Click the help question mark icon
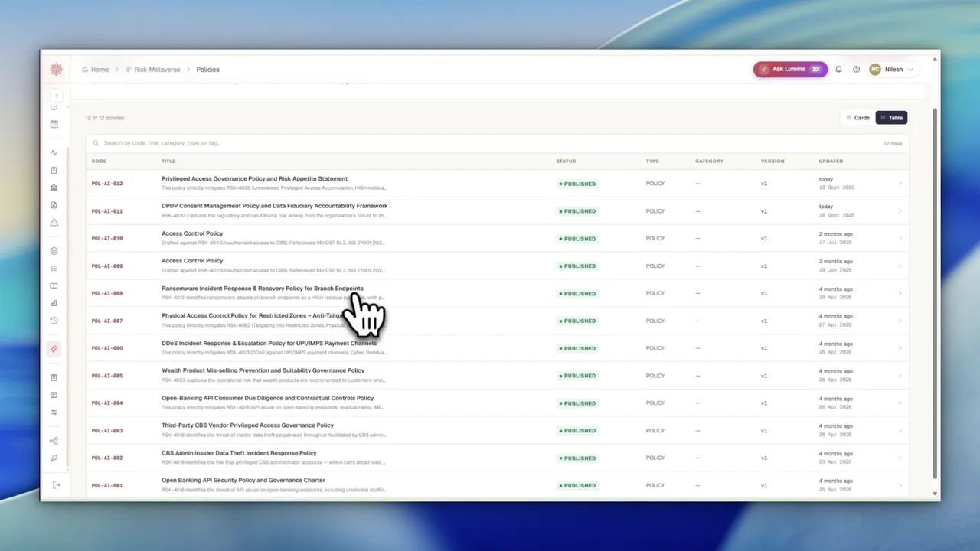This screenshot has height=551, width=980. (x=856, y=69)
